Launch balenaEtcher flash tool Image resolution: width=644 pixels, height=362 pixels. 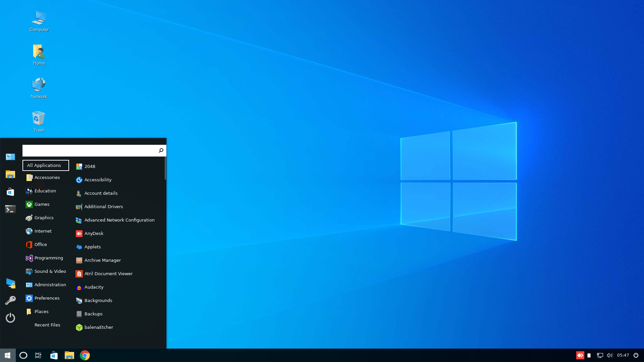[99, 327]
